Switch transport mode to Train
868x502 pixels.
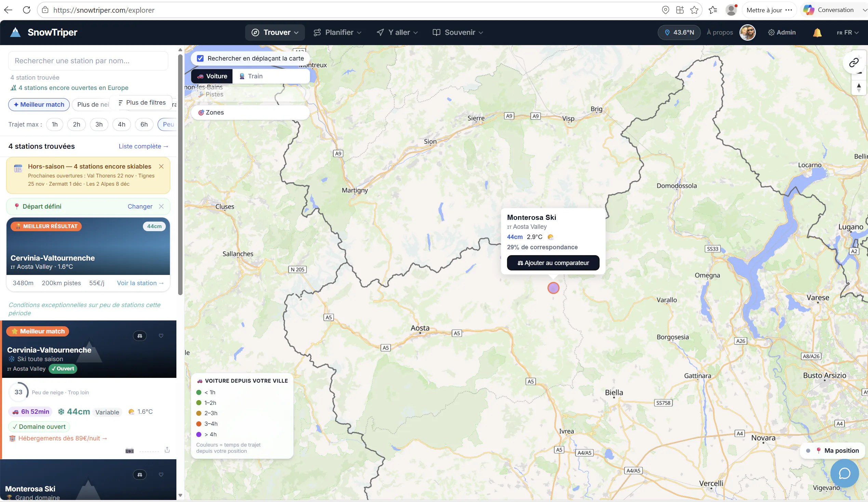(x=251, y=76)
